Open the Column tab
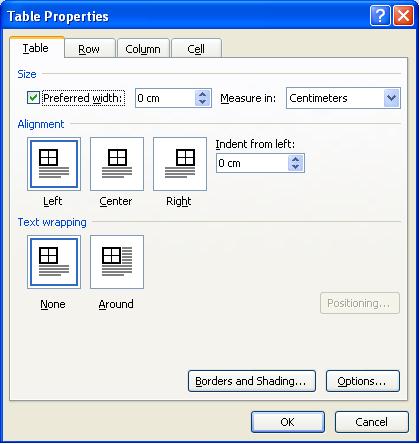This screenshot has height=444, width=420. click(x=143, y=49)
